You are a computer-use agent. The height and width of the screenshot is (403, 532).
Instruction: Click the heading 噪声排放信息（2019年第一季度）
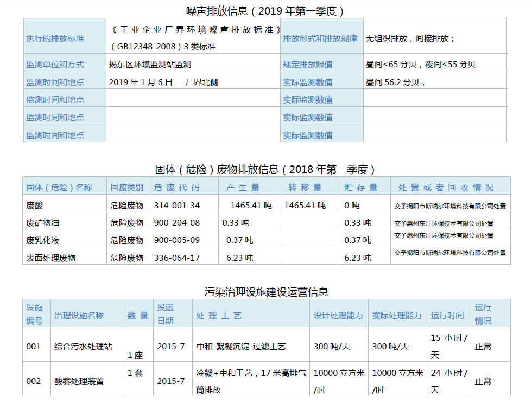(x=265, y=11)
